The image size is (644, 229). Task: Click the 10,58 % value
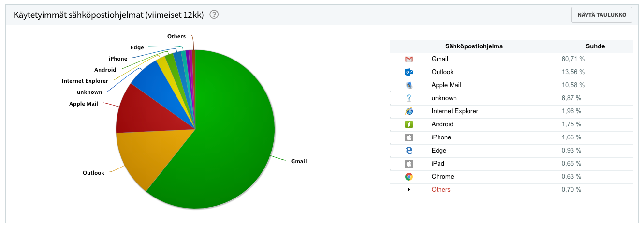pyautogui.click(x=573, y=85)
